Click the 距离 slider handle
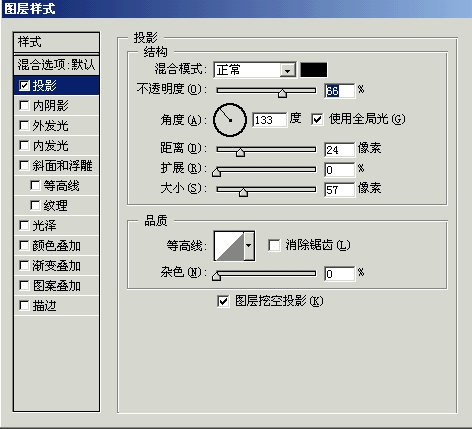This screenshot has height=429, width=472. pyautogui.click(x=240, y=152)
